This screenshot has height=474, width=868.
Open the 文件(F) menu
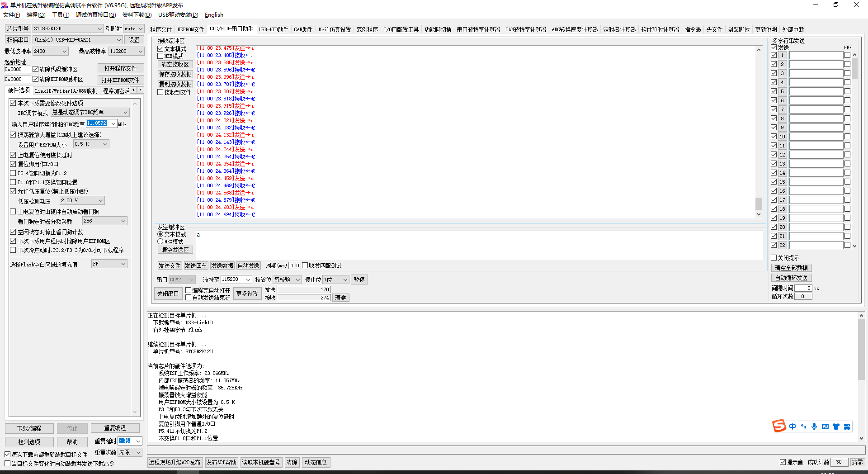click(x=12, y=15)
